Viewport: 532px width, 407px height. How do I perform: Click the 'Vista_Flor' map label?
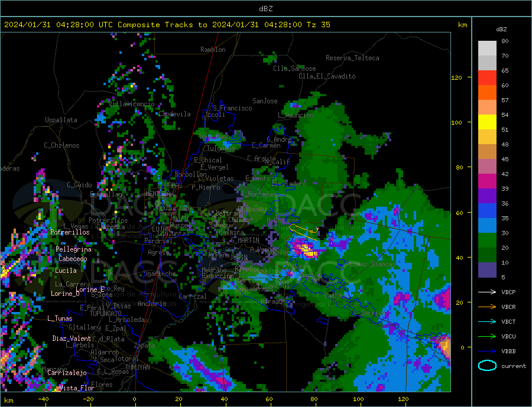[x=77, y=388]
